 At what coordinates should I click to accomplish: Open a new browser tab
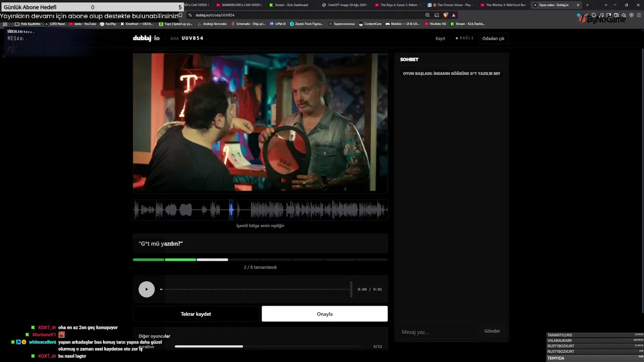click(587, 5)
